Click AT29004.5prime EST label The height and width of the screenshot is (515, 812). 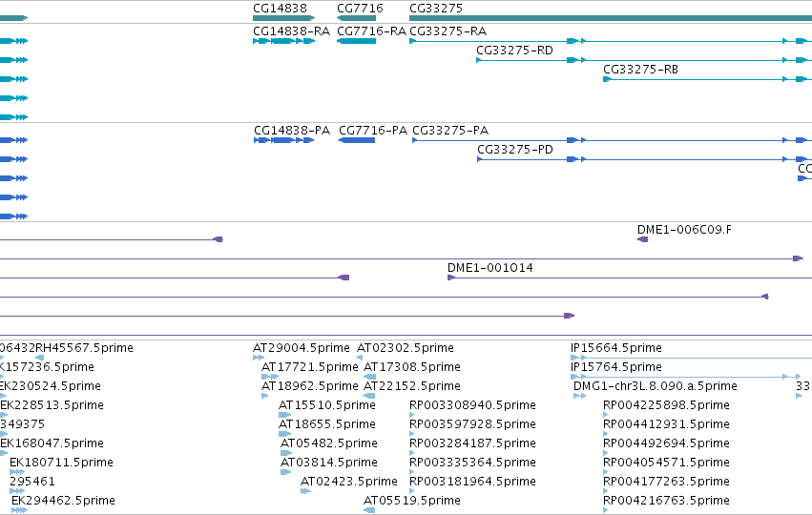302,348
